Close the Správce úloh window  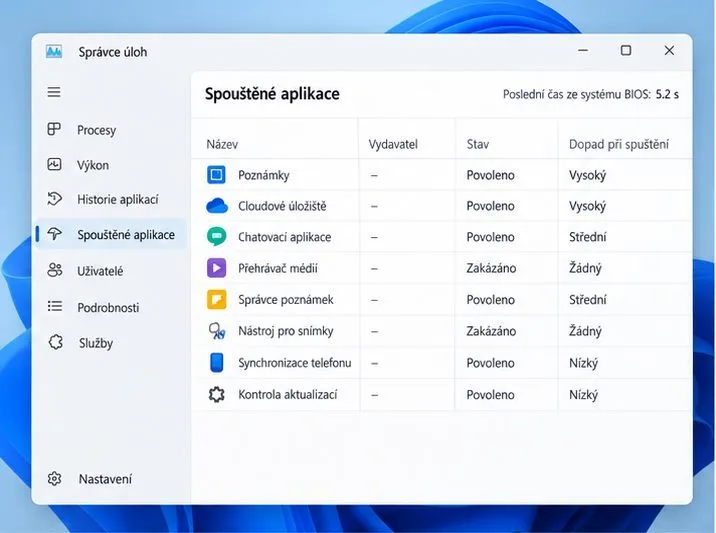click(669, 50)
